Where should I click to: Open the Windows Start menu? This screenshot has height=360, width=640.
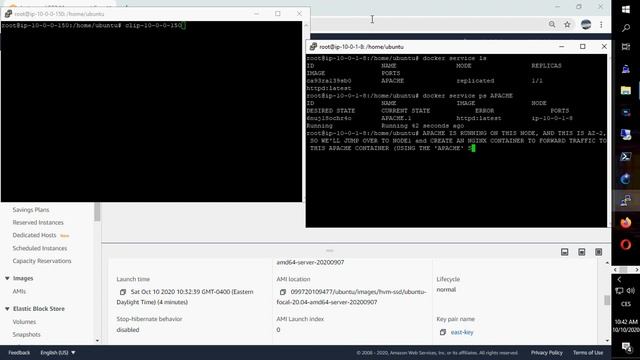tap(626, 9)
